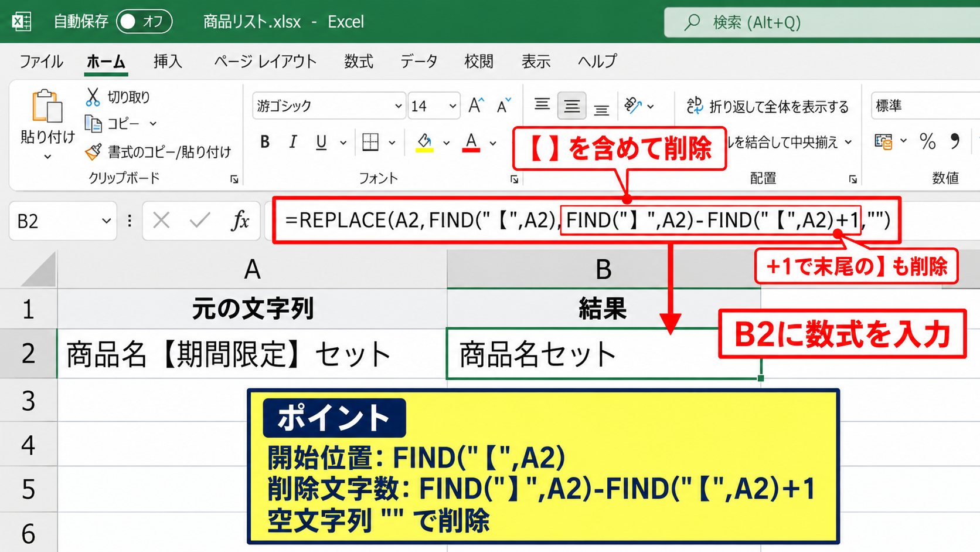
Task: Click the search box
Action: click(x=822, y=22)
